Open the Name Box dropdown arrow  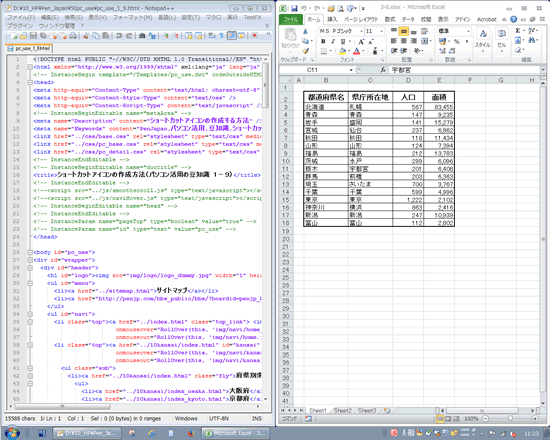[x=351, y=70]
